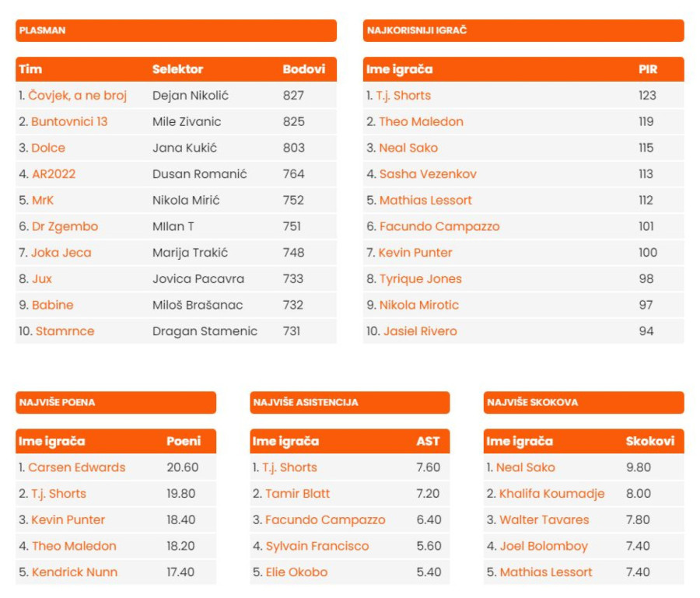This screenshot has width=700, height=598.
Task: Click the Dolce team link
Action: coord(48,148)
